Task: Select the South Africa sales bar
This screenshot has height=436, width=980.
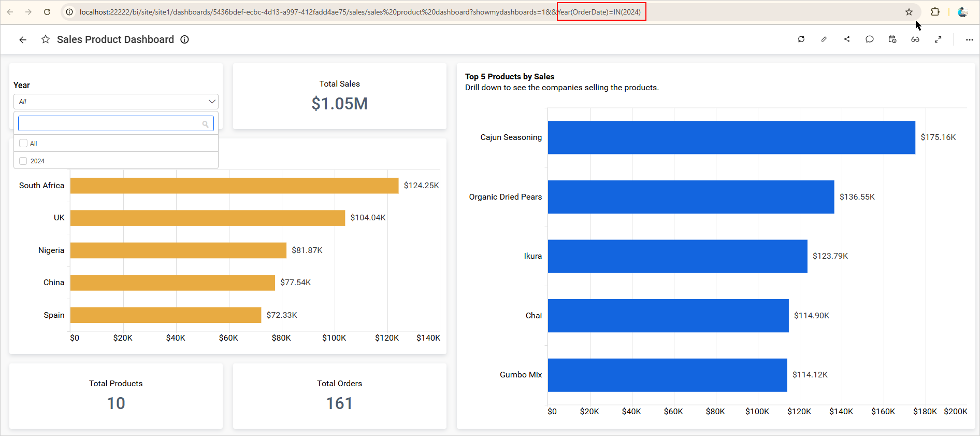Action: pos(234,186)
